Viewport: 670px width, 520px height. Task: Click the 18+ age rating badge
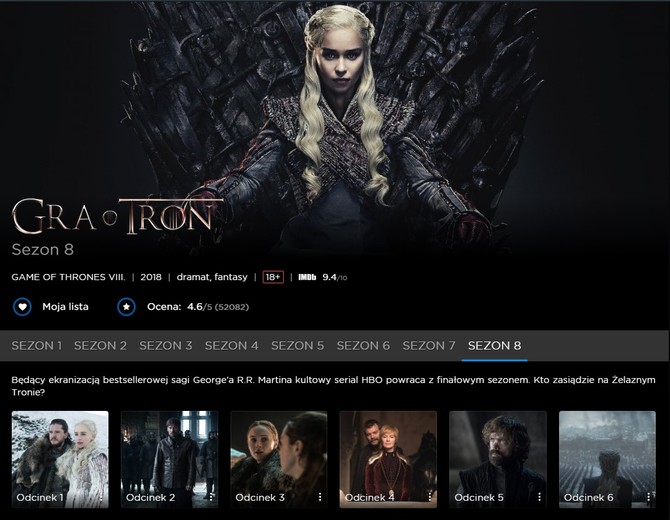click(x=273, y=277)
